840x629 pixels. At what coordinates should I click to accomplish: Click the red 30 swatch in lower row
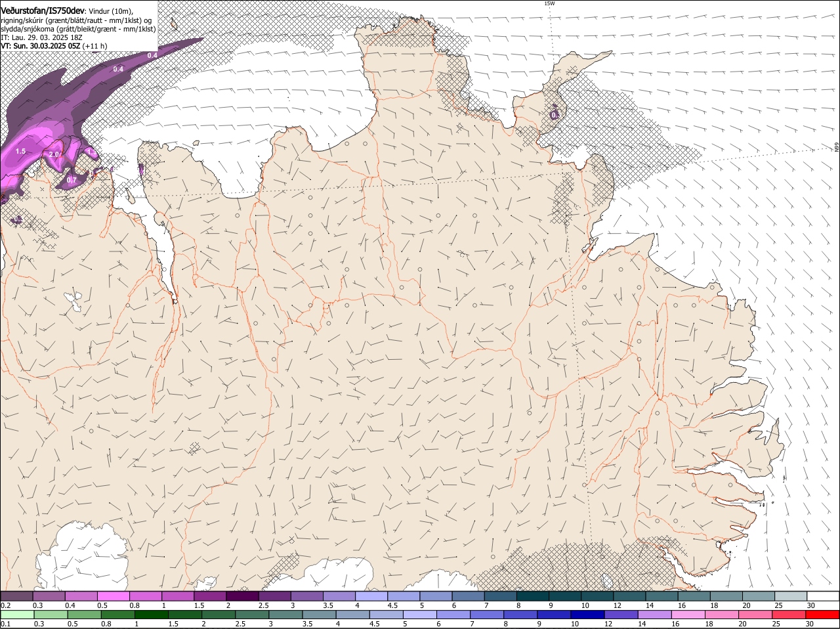(x=823, y=615)
